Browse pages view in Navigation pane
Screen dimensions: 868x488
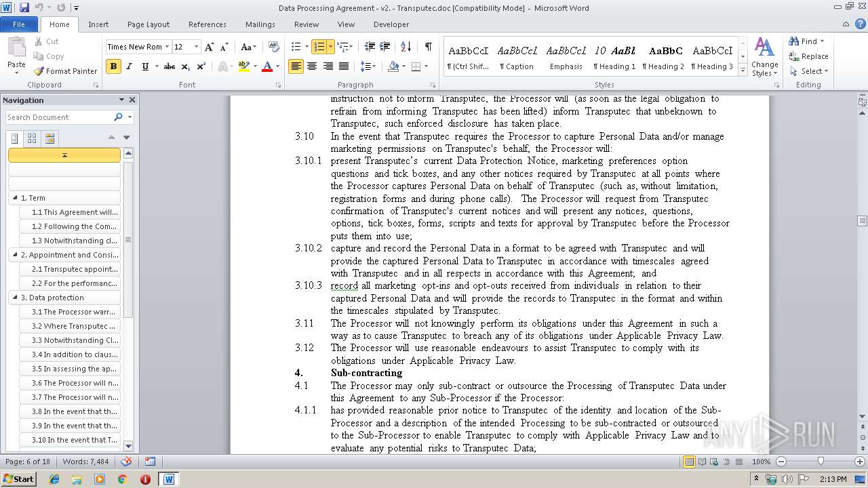point(32,139)
